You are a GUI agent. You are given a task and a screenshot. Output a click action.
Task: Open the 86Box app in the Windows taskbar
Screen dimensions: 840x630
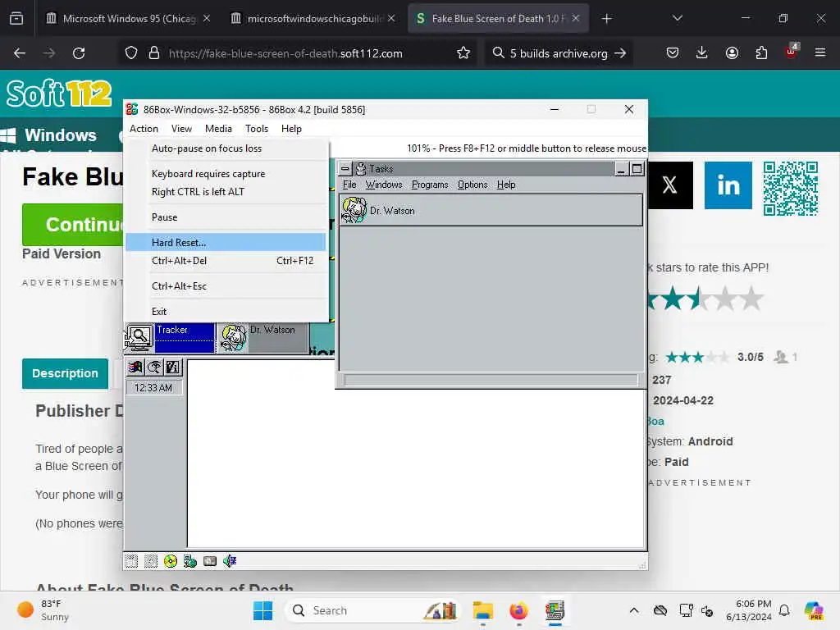point(555,610)
